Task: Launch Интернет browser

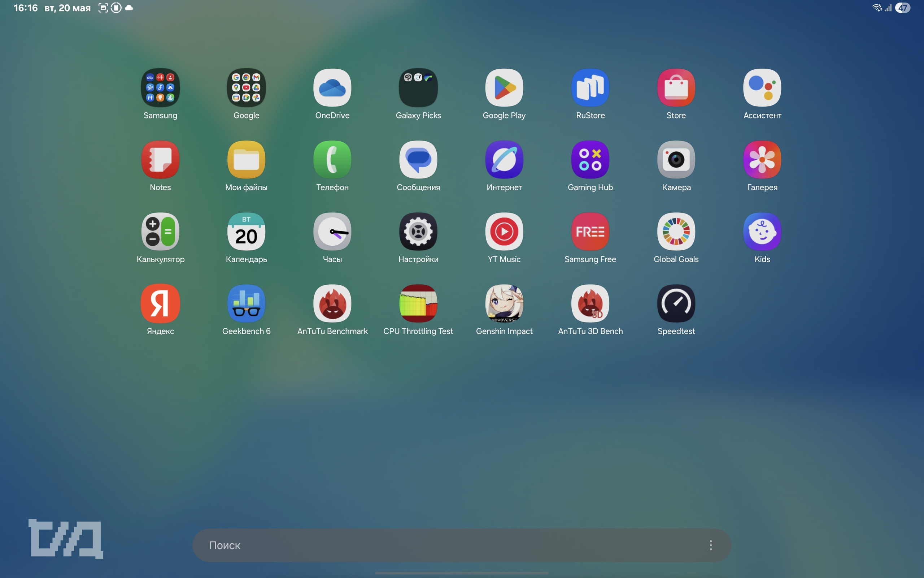Action: pyautogui.click(x=504, y=160)
